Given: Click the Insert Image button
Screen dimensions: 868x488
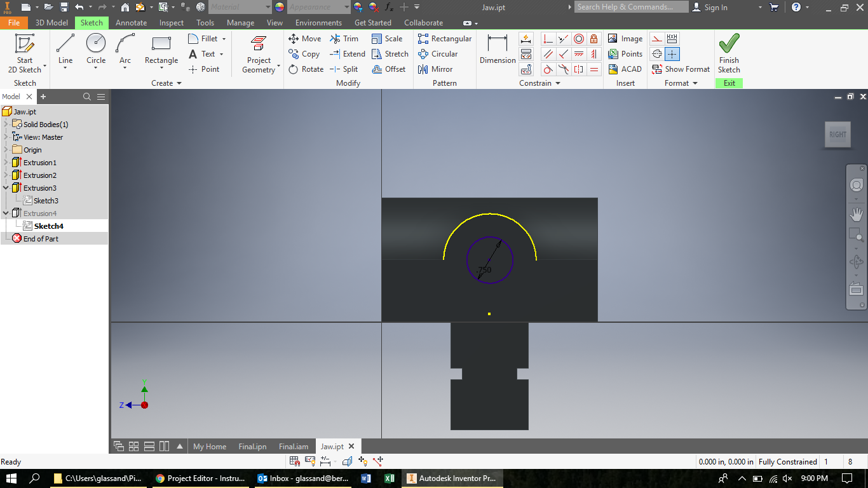Looking at the screenshot, I should pos(625,39).
